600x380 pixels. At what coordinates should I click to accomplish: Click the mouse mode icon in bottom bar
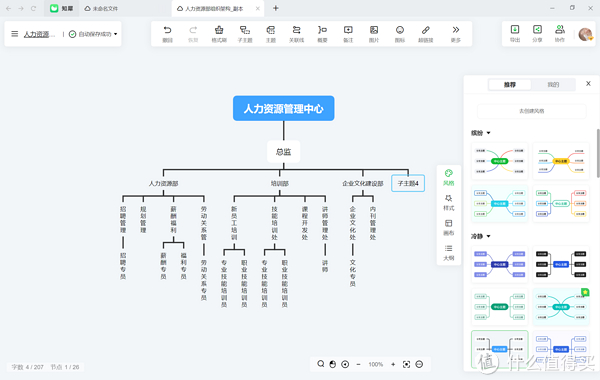(x=333, y=364)
